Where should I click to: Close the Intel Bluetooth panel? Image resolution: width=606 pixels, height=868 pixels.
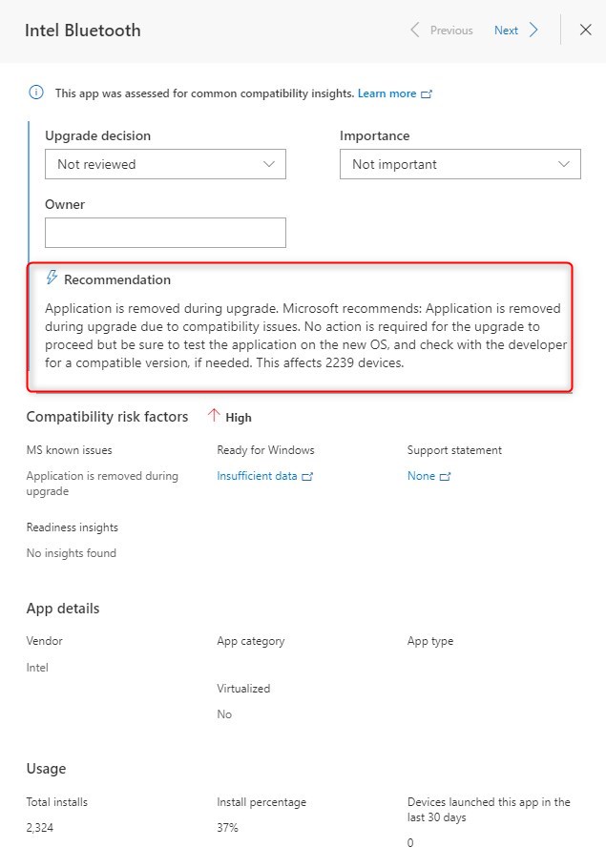point(586,30)
